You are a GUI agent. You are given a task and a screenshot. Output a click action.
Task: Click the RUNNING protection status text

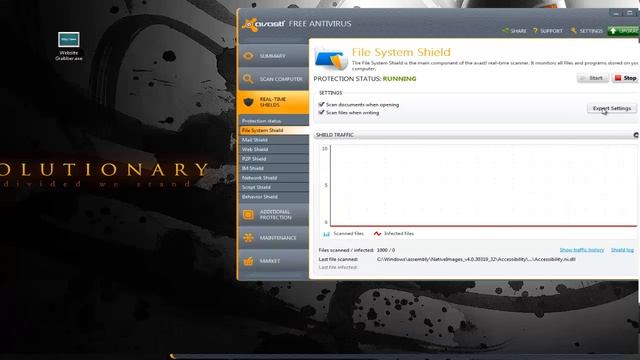point(400,79)
